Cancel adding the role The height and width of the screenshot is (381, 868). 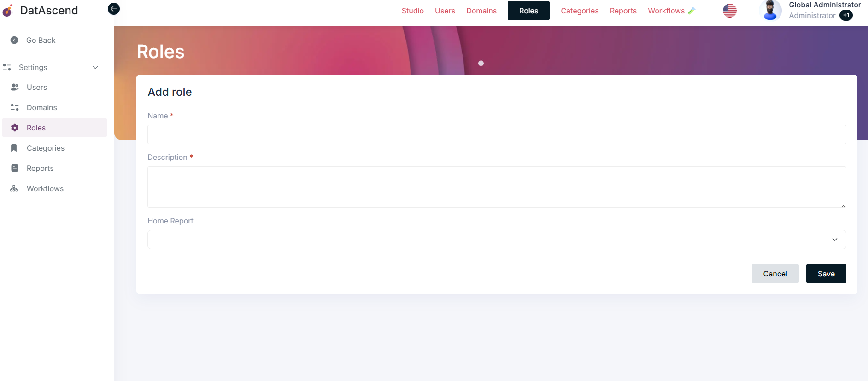pos(775,274)
